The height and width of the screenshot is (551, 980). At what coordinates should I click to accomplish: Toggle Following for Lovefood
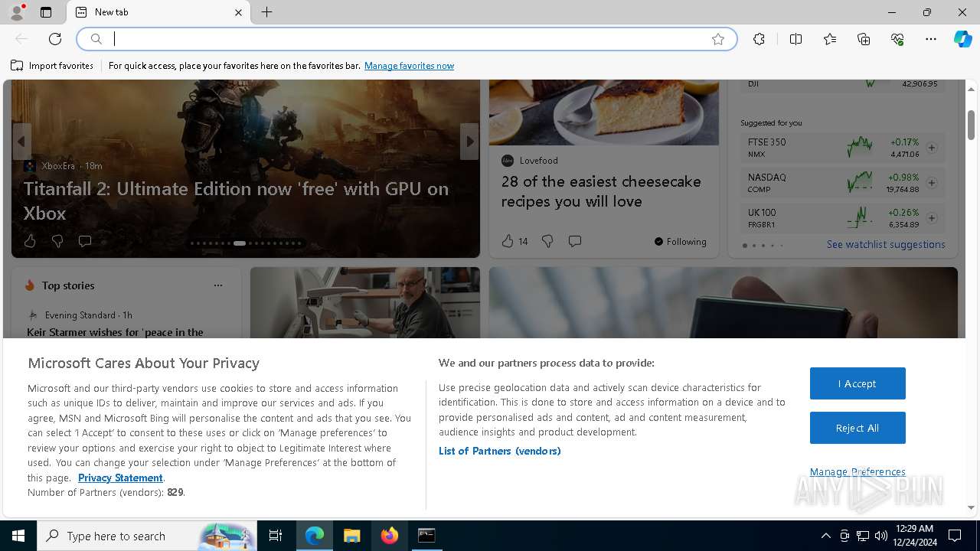click(x=681, y=242)
